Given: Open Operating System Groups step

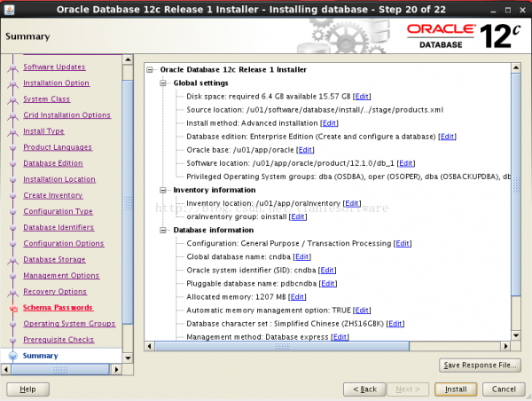Looking at the screenshot, I should point(69,324).
